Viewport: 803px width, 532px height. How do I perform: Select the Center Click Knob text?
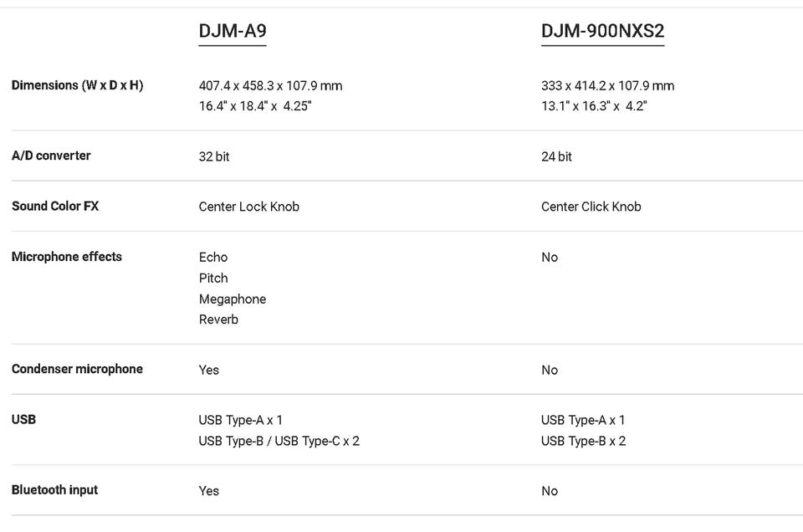pos(591,207)
